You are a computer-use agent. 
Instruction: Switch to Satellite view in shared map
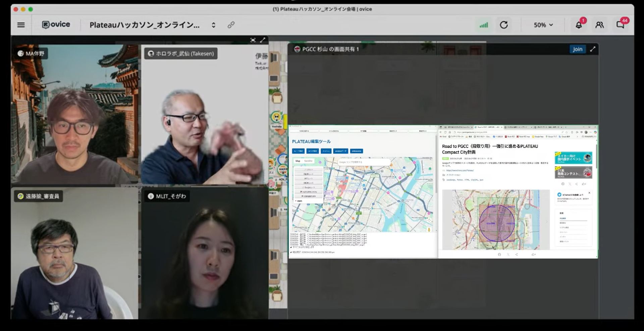pyautogui.click(x=308, y=161)
